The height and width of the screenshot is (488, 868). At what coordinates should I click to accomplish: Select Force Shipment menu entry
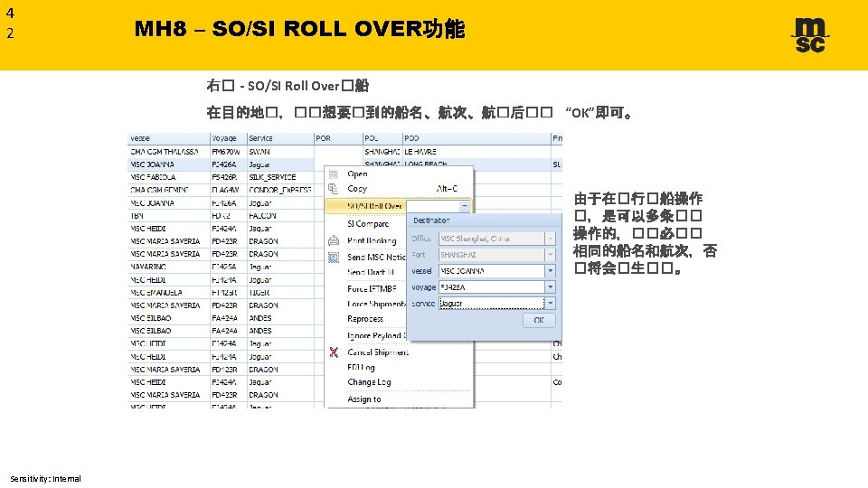(376, 304)
